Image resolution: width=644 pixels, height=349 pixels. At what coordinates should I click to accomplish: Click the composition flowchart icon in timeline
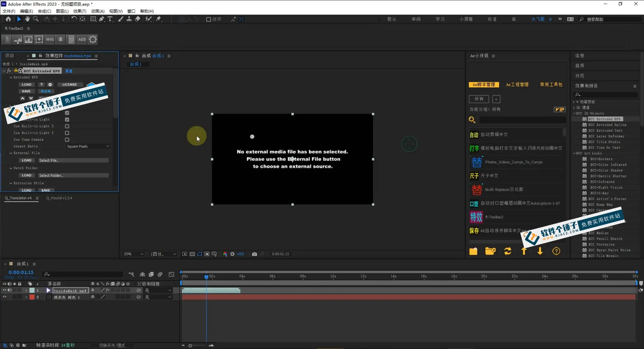(131, 274)
